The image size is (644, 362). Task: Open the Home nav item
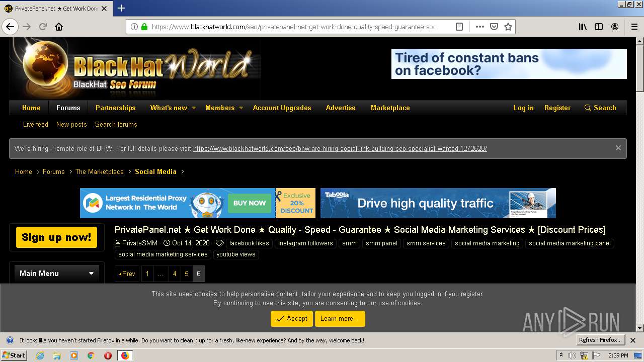coord(31,108)
